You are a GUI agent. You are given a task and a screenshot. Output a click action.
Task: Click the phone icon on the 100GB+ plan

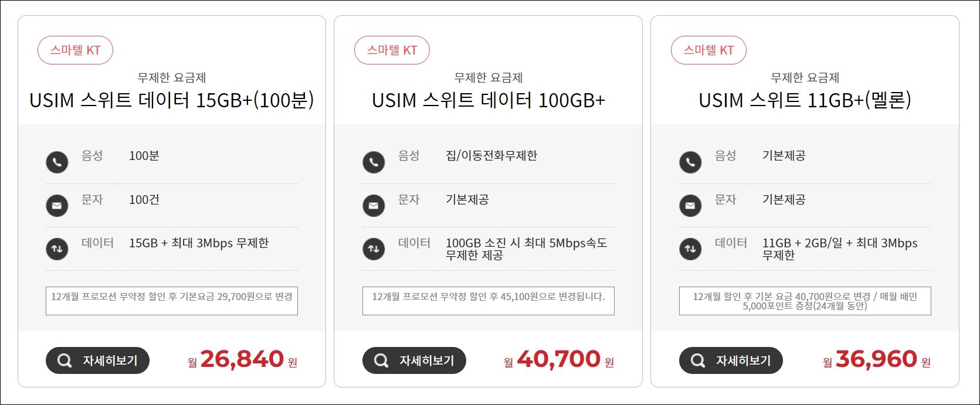pyautogui.click(x=374, y=162)
